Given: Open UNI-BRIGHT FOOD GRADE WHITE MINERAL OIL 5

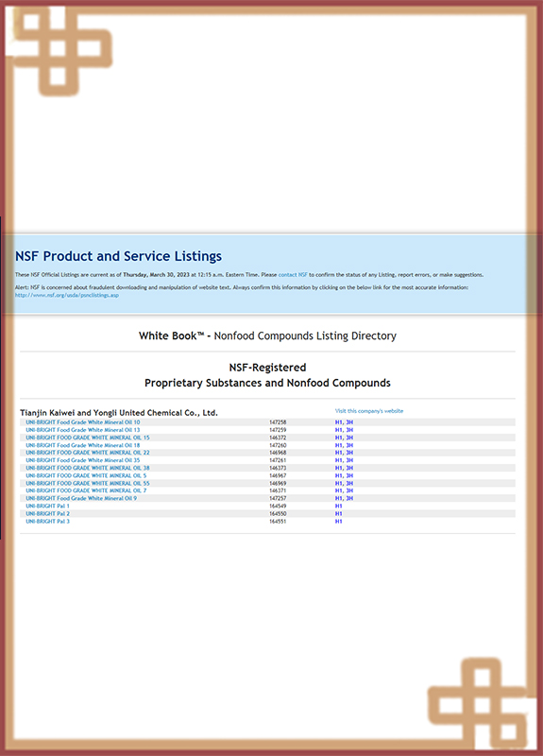Looking at the screenshot, I should 86,476.
